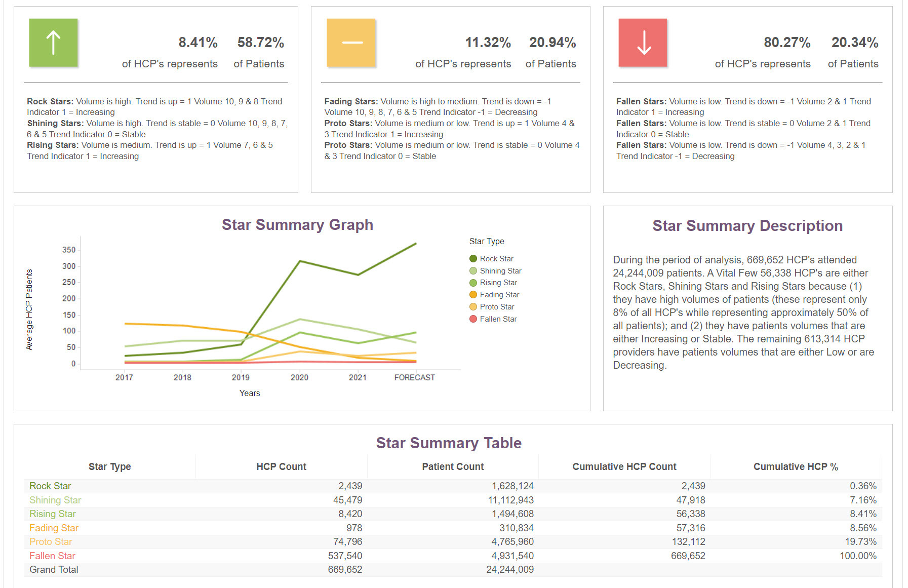Click the yellow dash stable-trend icon
The height and width of the screenshot is (588, 908).
tap(351, 43)
